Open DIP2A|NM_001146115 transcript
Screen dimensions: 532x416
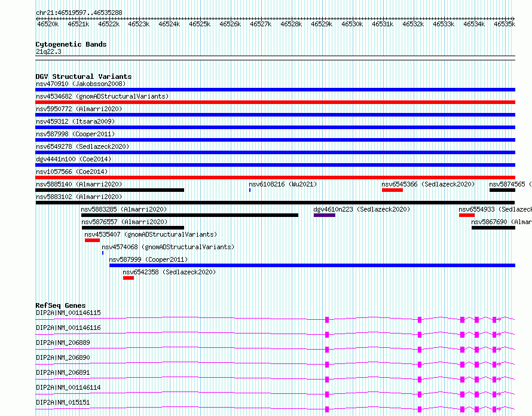pyautogui.click(x=68, y=313)
